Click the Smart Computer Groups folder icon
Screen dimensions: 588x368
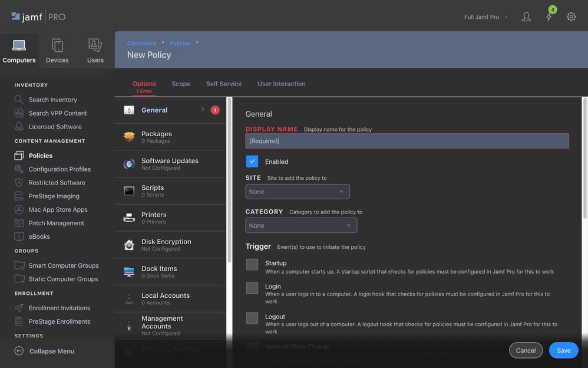pos(19,265)
